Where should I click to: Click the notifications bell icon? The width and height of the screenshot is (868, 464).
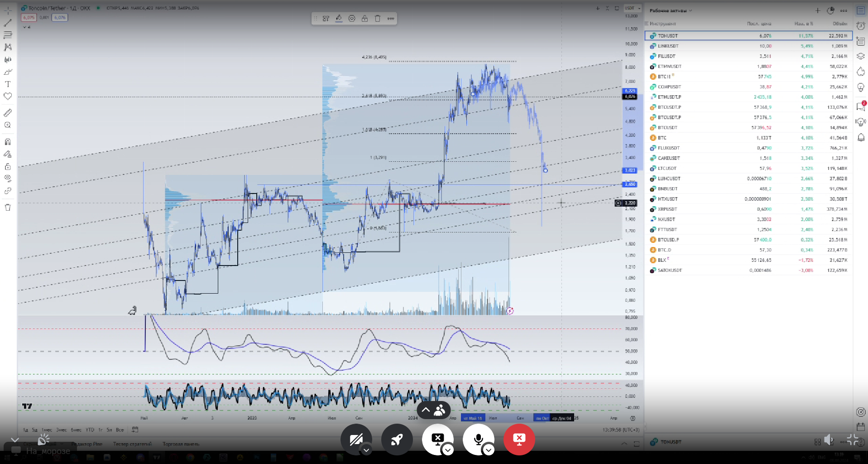(x=861, y=138)
